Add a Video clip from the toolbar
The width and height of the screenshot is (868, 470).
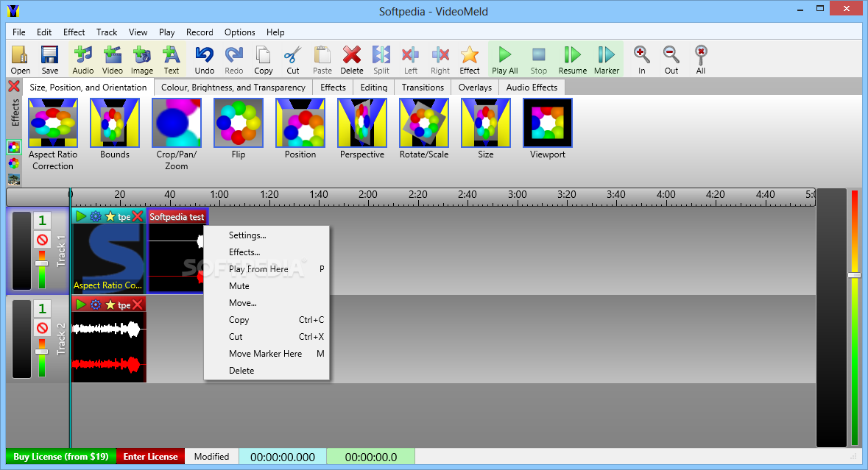point(113,59)
